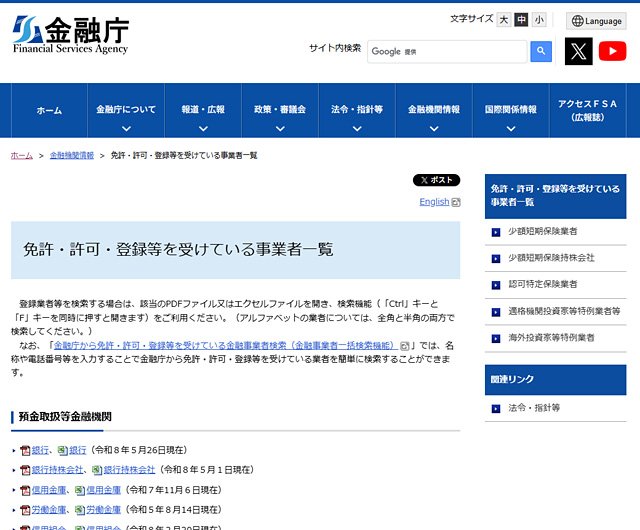Click PDF icon for 信用金庫
The height and width of the screenshot is (530, 640).
pos(25,490)
